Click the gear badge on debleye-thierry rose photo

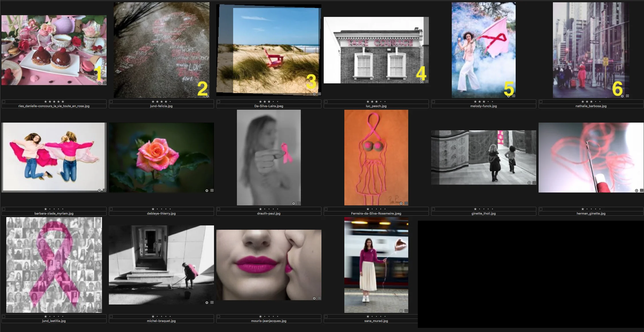[x=207, y=190]
